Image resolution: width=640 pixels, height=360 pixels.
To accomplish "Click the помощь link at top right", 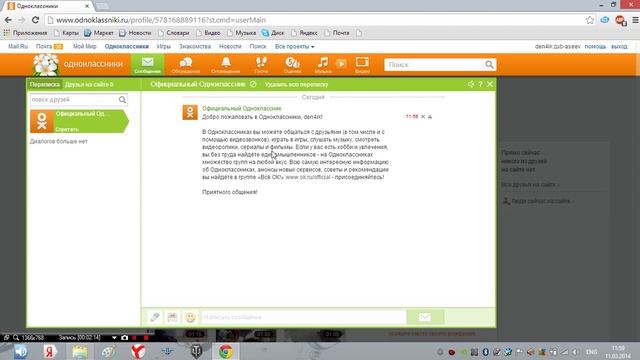I will pos(595,47).
